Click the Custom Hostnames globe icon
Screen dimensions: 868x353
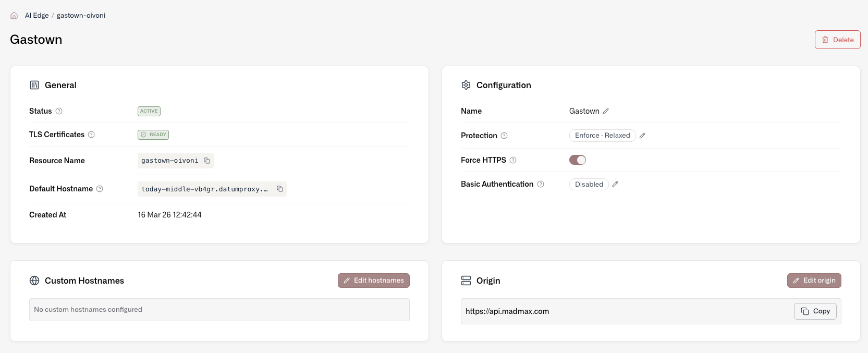[34, 281]
